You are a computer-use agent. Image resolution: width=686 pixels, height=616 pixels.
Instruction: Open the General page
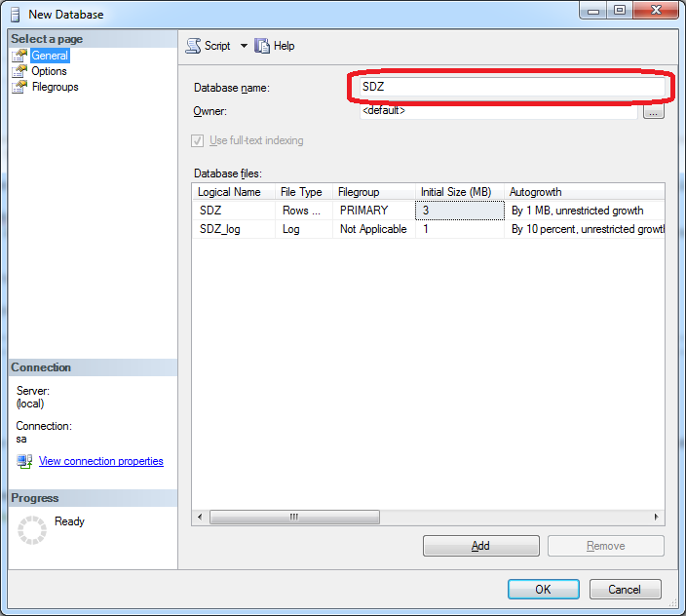(50, 56)
